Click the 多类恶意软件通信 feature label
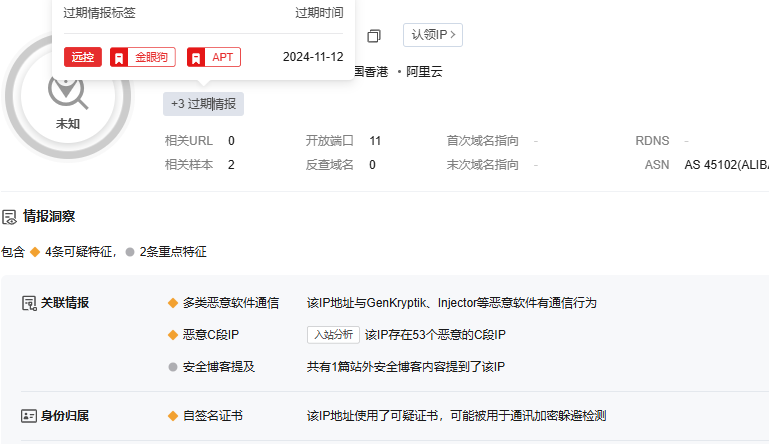Viewport: 769px width, 444px height. coord(230,303)
